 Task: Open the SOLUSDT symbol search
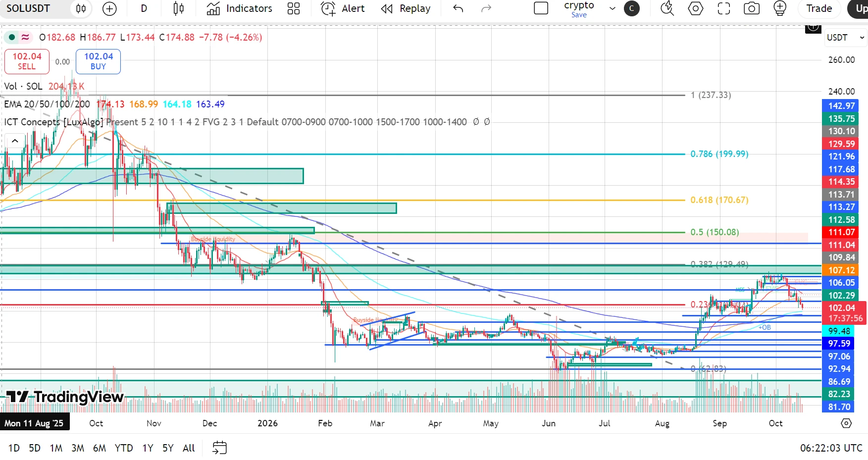28,8
